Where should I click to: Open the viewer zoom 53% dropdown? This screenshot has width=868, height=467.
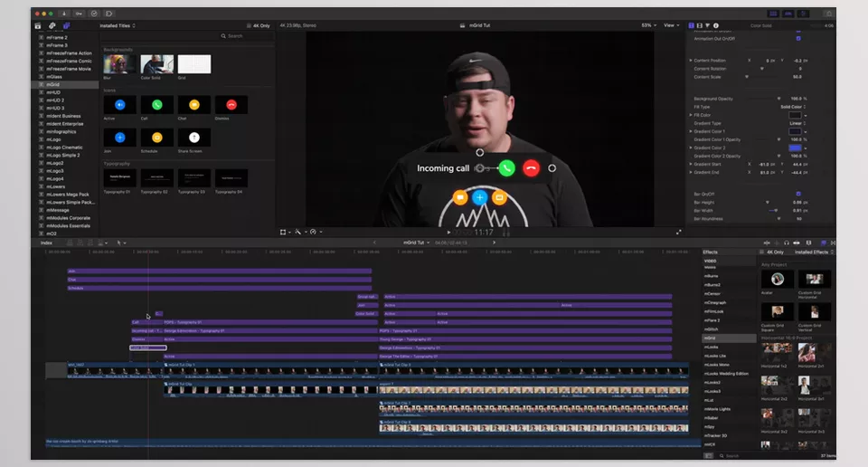(x=649, y=25)
